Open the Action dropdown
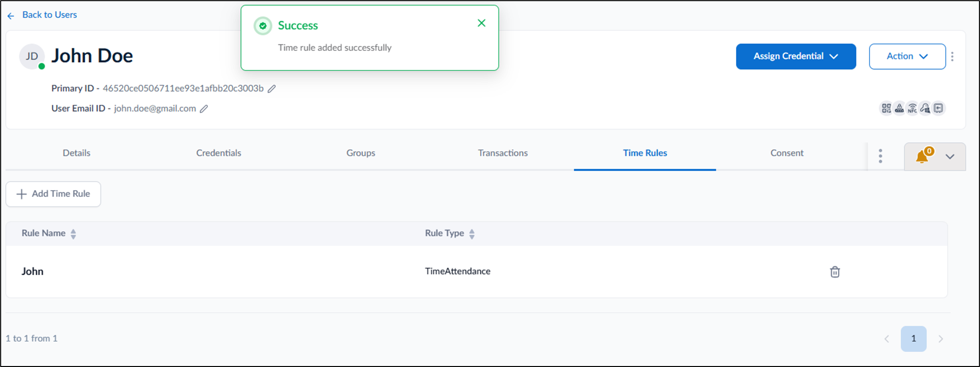Viewport: 980px width, 367px height. pyautogui.click(x=907, y=57)
